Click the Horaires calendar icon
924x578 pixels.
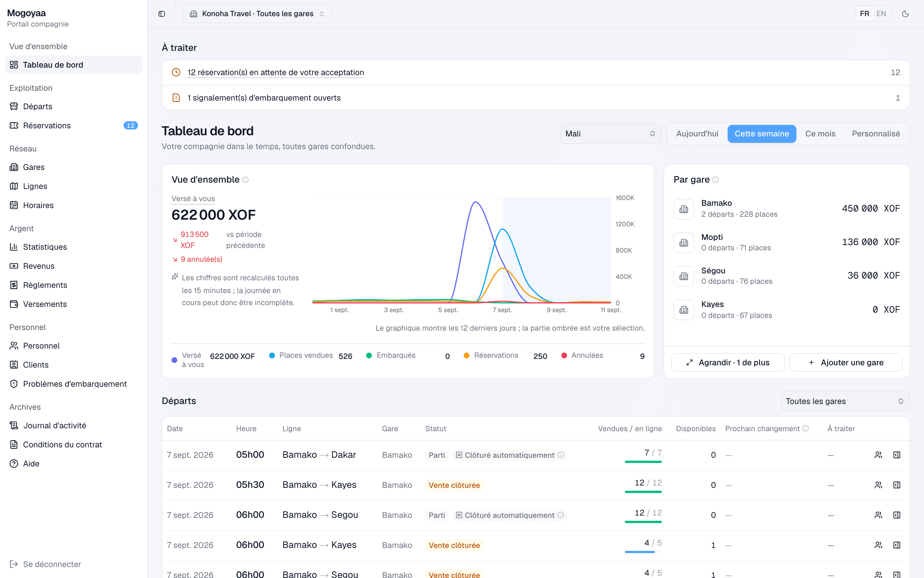(14, 205)
